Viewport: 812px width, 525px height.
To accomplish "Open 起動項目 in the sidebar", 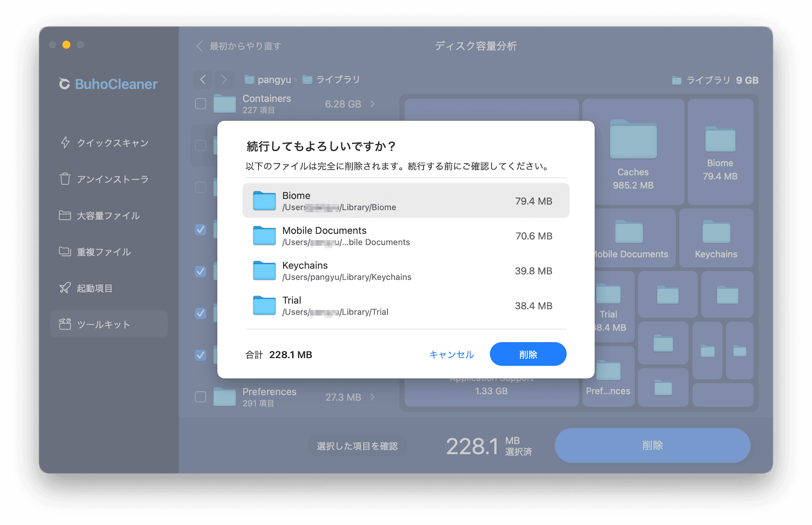I will click(x=109, y=288).
